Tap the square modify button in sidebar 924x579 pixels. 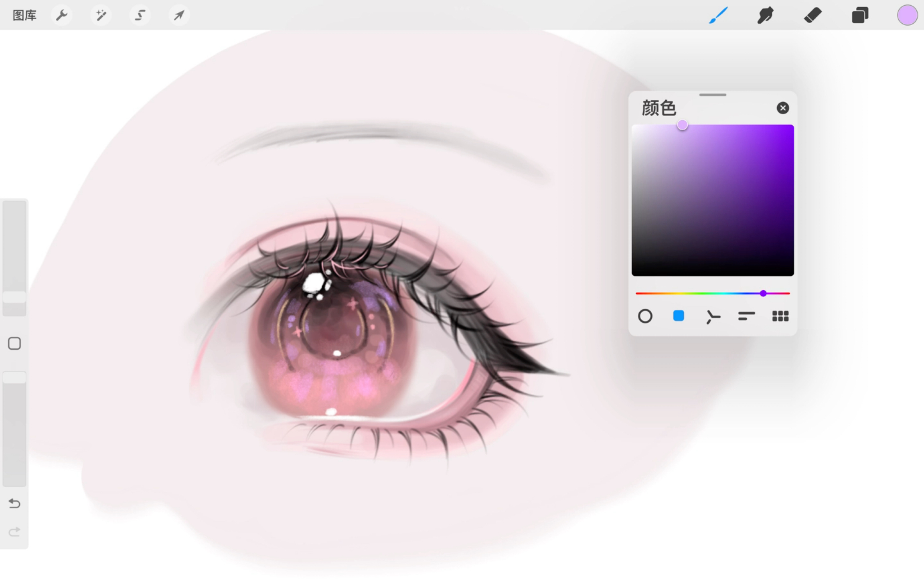click(x=14, y=343)
